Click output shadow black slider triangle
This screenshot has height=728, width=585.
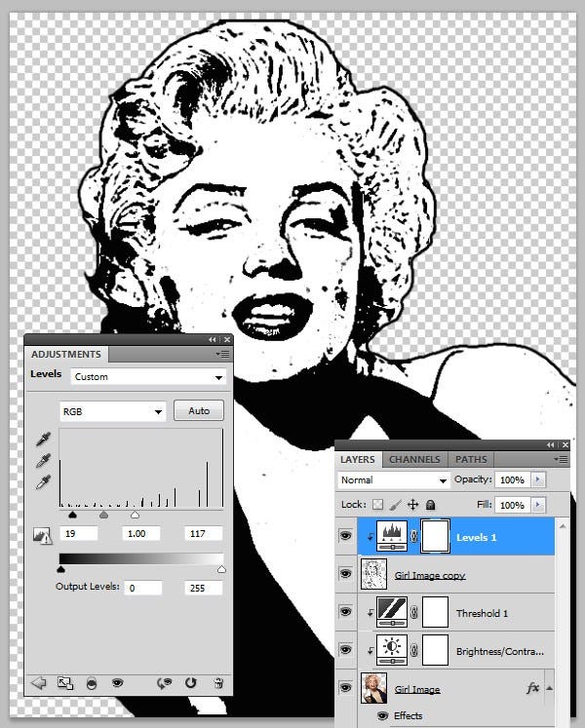click(x=60, y=569)
